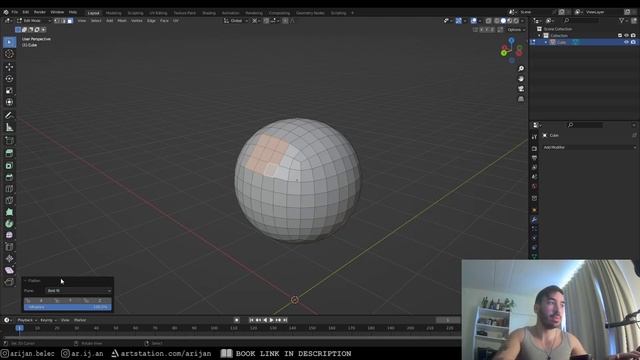This screenshot has height=360, width=640.
Task: Open the Edit Mode dropdown
Action: (34, 21)
